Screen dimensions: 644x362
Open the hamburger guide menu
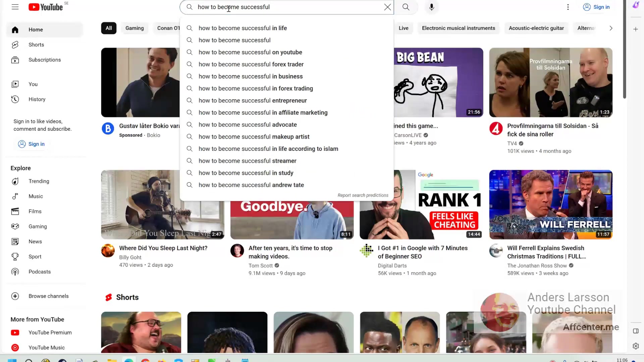pos(15,7)
